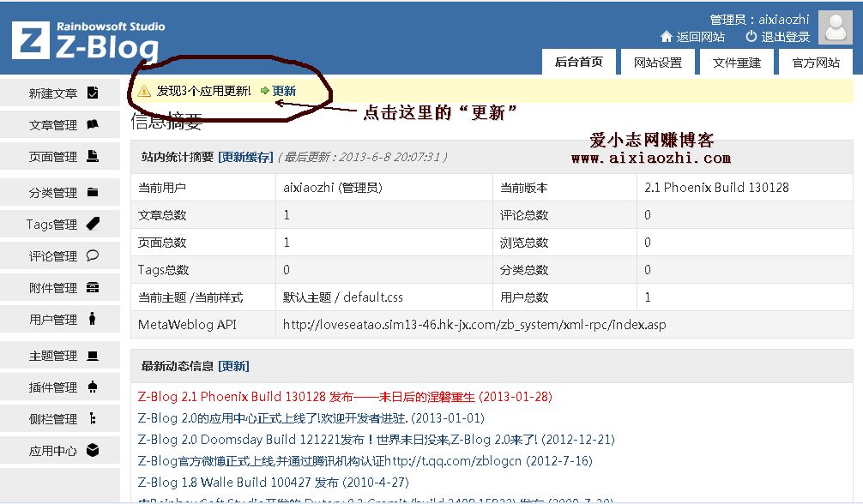Open the 官方网站 tab
Screen dimensions: 863x504
click(816, 62)
